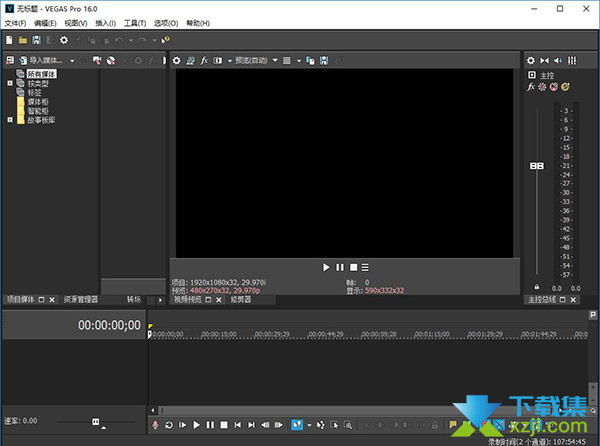Image resolution: width=600 pixels, height=446 pixels.
Task: Open the Help menu
Action: [198, 23]
